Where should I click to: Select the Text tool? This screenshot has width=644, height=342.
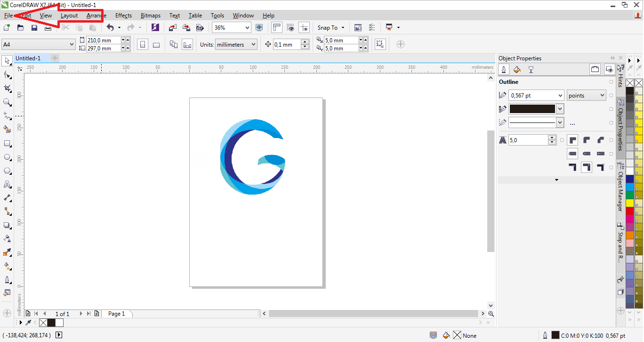[7, 184]
